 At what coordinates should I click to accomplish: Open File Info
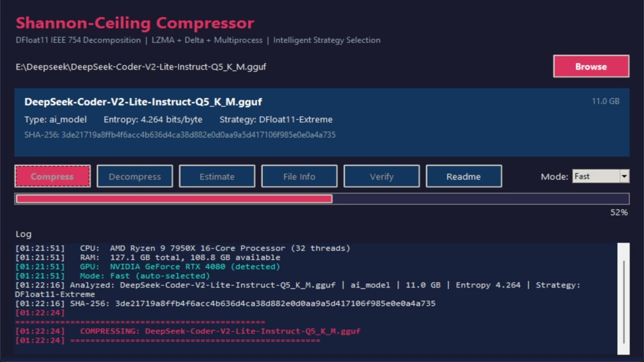coord(299,176)
